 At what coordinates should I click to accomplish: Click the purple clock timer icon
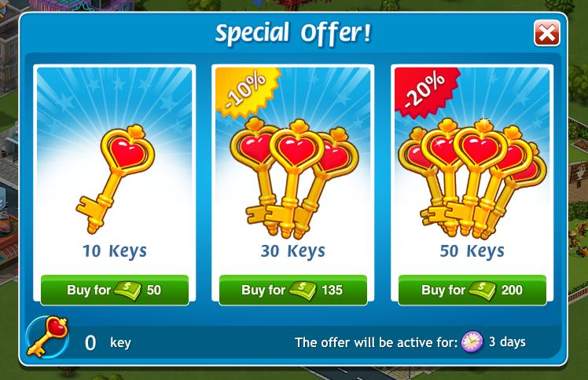pyautogui.click(x=472, y=342)
